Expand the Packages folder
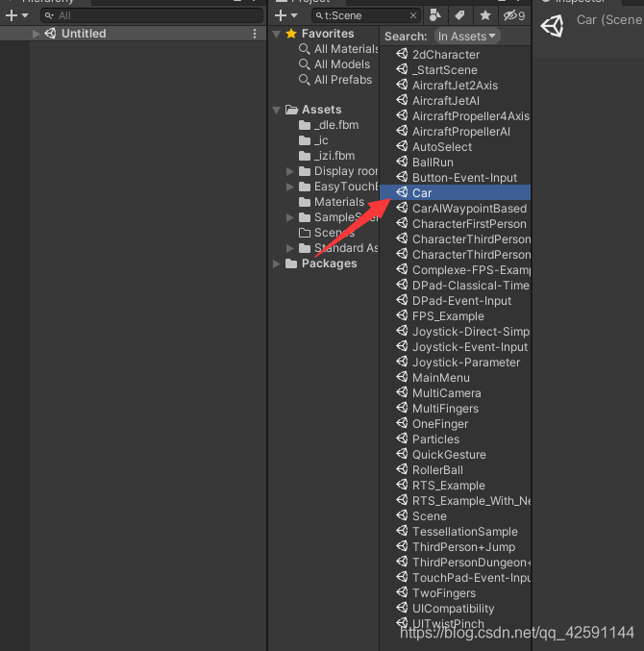The height and width of the screenshot is (651, 644). (x=277, y=263)
